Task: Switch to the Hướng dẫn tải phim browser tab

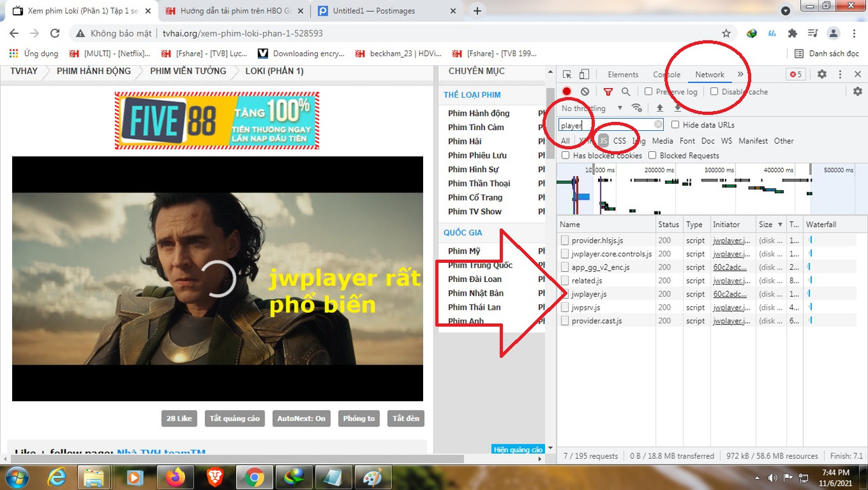Action: (x=234, y=11)
